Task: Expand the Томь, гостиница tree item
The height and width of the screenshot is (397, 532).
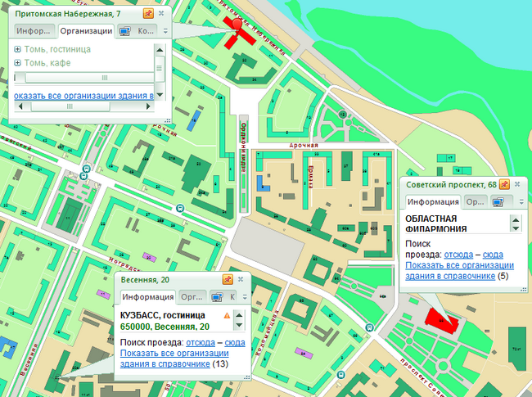Action: 18,50
